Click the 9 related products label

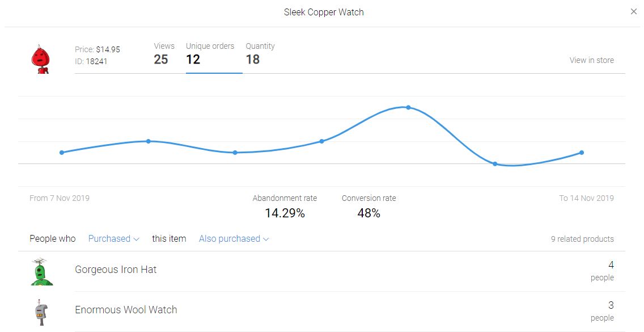coord(582,239)
